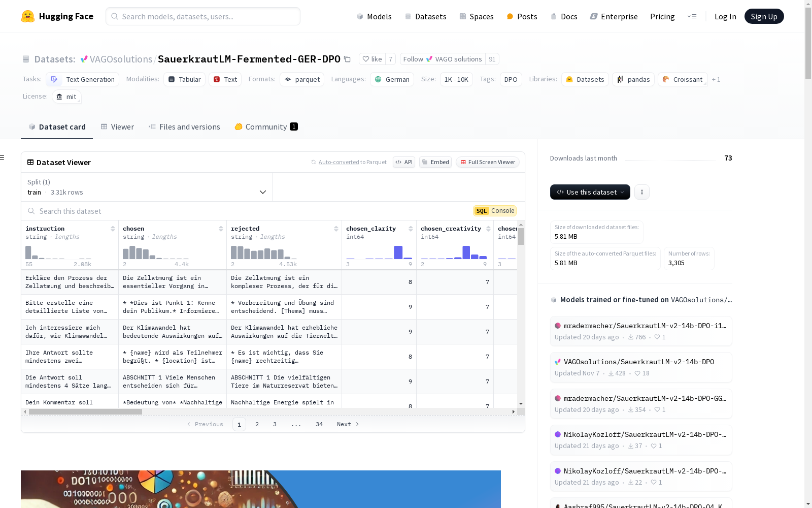Open the Croissant library dropdown
Image resolution: width=812 pixels, height=508 pixels.
pos(683,79)
